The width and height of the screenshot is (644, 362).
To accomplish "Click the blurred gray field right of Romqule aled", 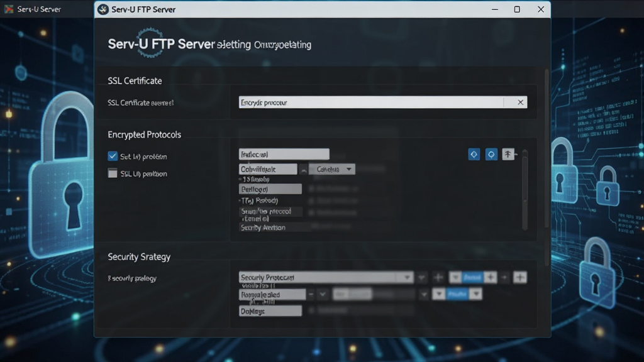I will 352,294.
